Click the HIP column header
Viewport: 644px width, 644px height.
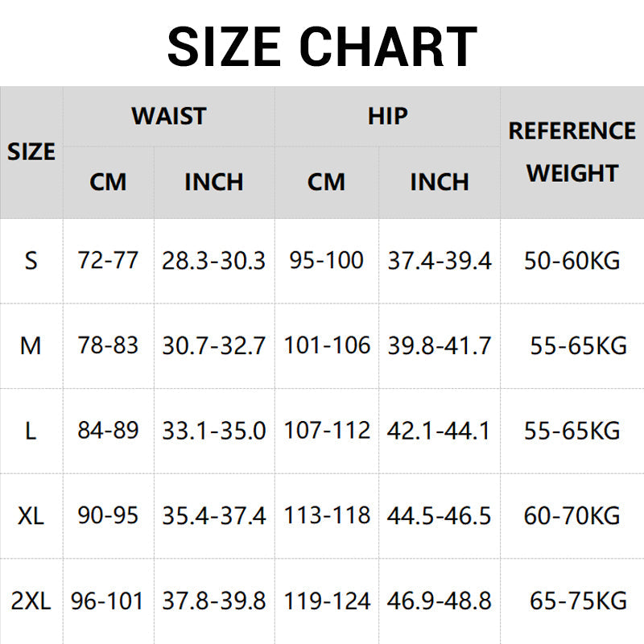(x=387, y=116)
